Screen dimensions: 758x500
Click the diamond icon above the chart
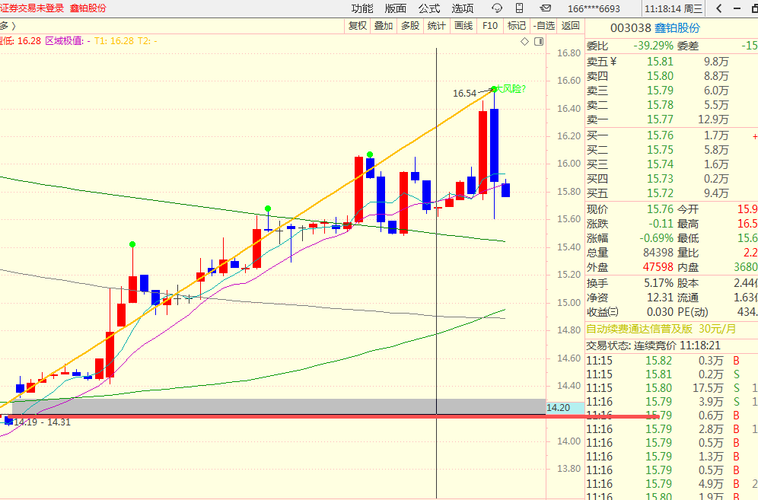pyautogui.click(x=525, y=42)
